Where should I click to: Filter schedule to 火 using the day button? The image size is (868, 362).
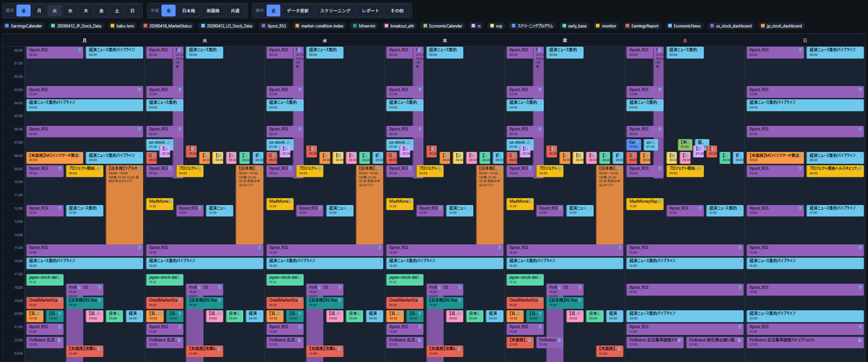click(x=55, y=12)
